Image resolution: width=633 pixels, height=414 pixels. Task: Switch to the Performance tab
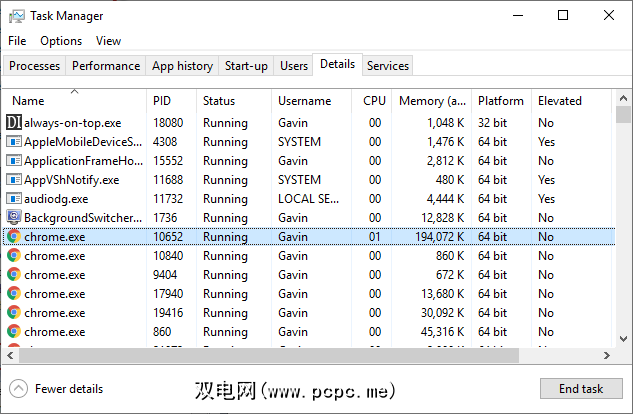pos(106,66)
